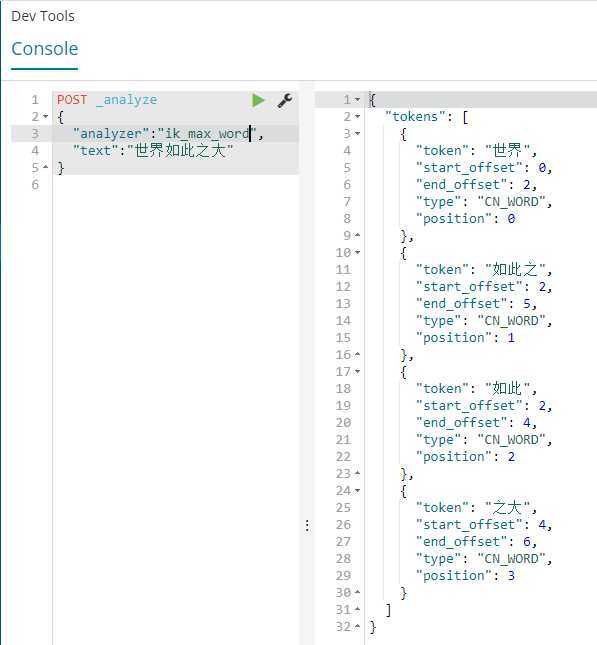The width and height of the screenshot is (597, 645).
Task: Click the "position": 1 response line
Action: [x=465, y=338]
